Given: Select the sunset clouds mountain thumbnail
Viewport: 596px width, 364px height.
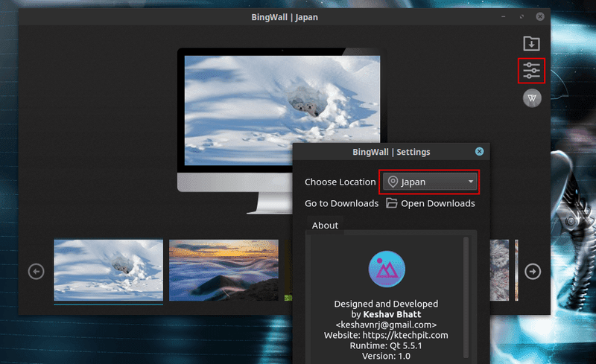Looking at the screenshot, I should (223, 269).
